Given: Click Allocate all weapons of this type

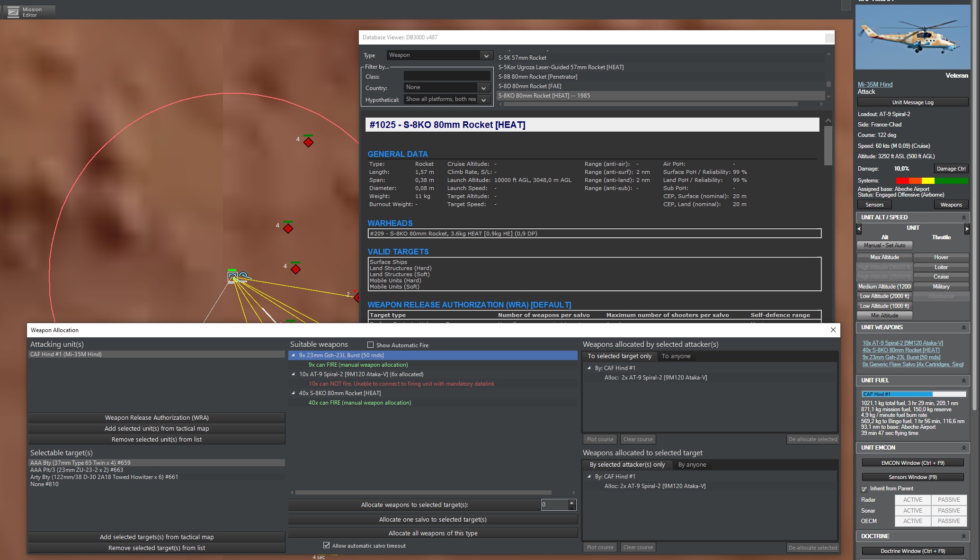Looking at the screenshot, I should pos(433,533).
